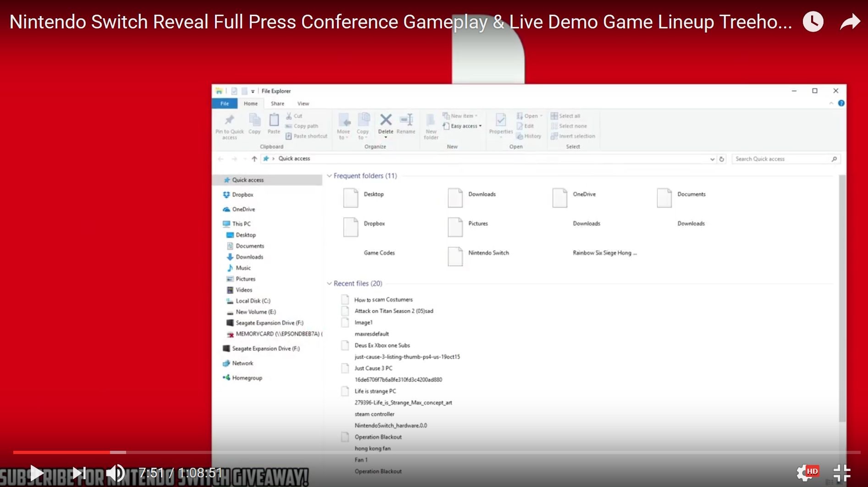Open the New item dropdown
The image size is (868, 487).
tap(460, 116)
